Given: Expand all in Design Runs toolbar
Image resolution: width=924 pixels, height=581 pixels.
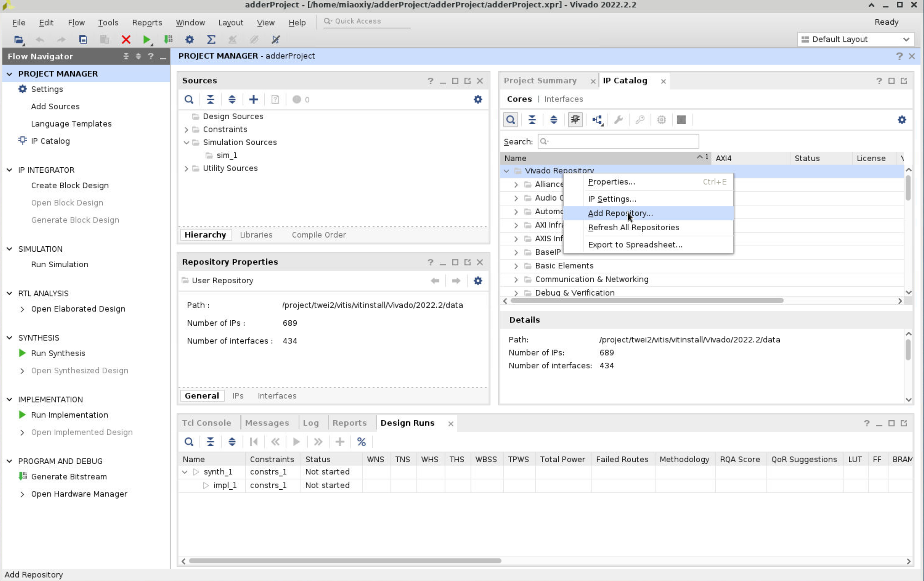Looking at the screenshot, I should pyautogui.click(x=232, y=442).
